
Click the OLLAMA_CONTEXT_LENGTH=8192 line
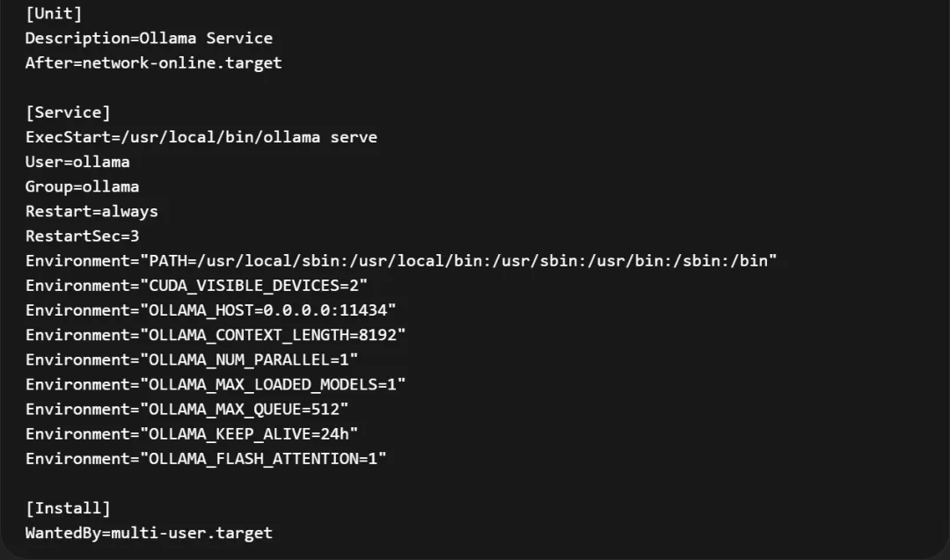click(x=216, y=335)
